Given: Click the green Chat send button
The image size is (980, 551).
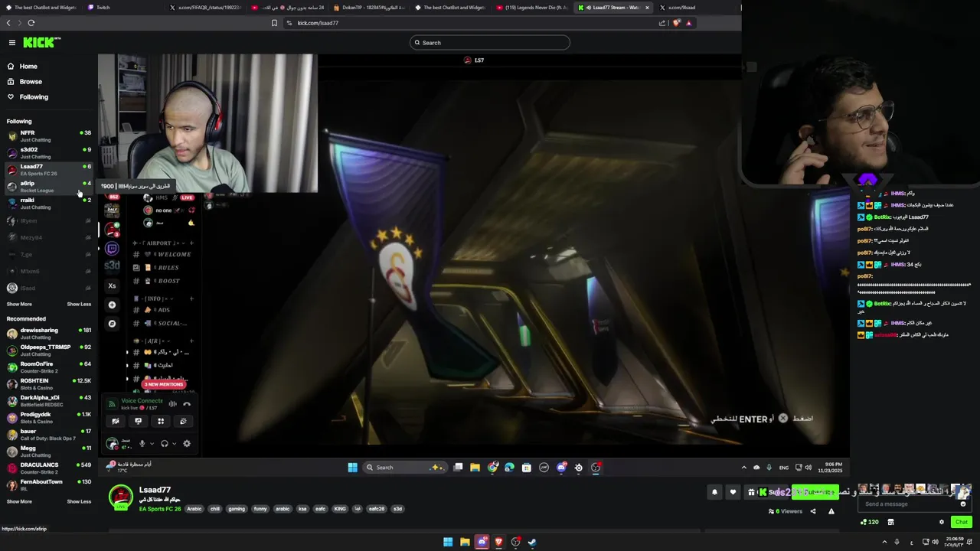Looking at the screenshot, I should coord(961,522).
